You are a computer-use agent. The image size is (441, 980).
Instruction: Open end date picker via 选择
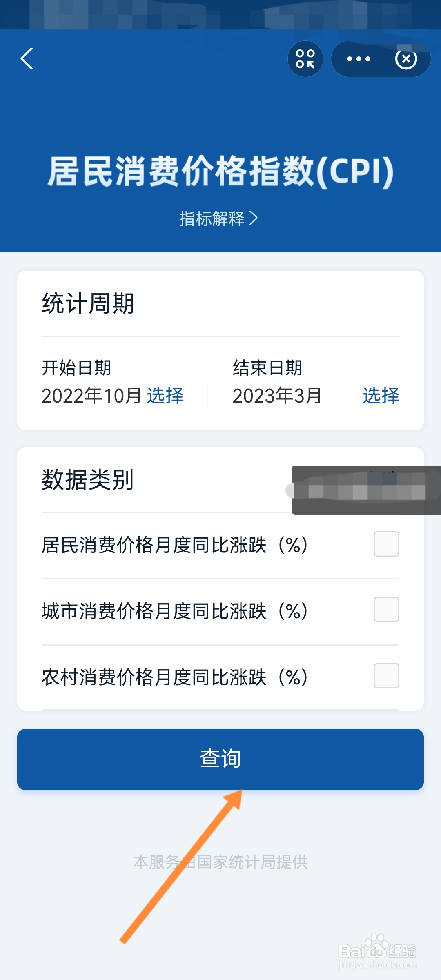pos(381,396)
